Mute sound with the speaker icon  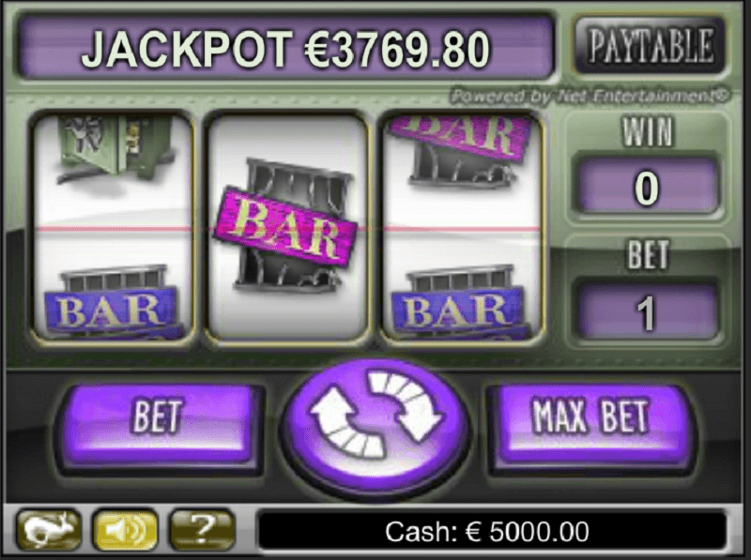125,530
